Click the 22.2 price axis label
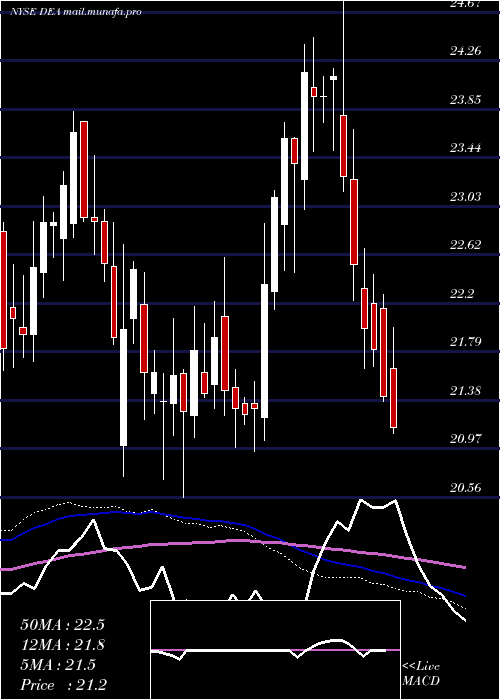Image resolution: width=500 pixels, height=700 pixels. 461,293
